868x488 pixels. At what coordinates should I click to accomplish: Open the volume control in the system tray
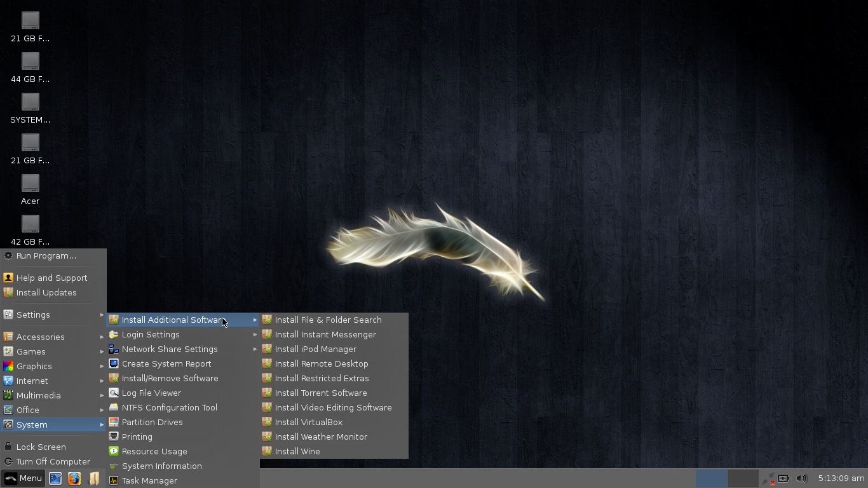[802, 478]
